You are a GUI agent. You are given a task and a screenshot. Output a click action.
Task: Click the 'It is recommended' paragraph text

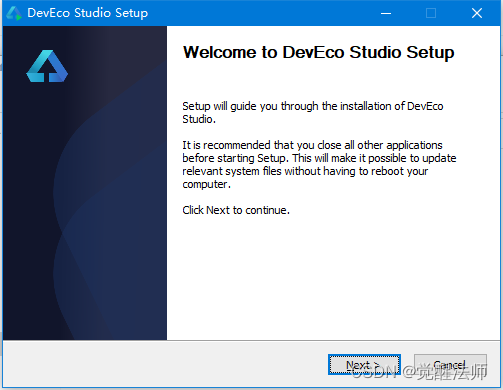tap(319, 164)
